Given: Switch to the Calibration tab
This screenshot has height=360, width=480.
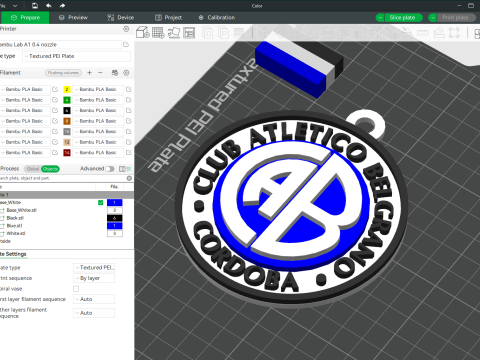Looking at the screenshot, I should click(x=217, y=18).
